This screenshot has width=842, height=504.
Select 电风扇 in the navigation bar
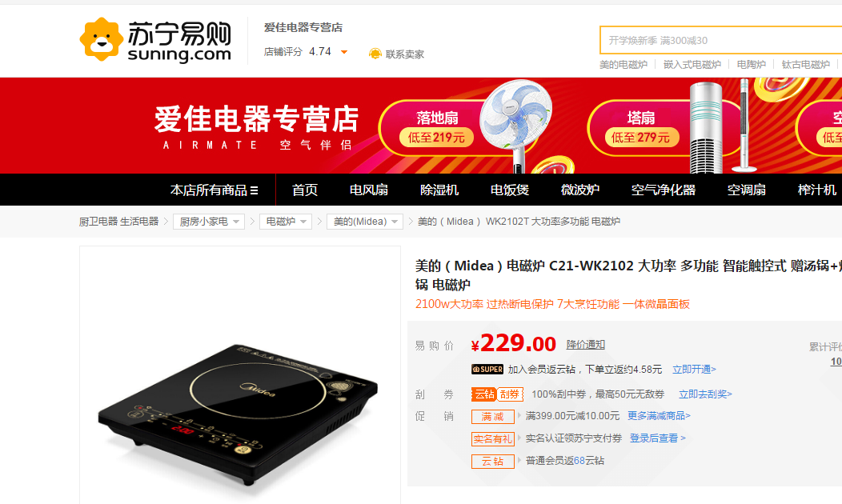[x=369, y=190]
